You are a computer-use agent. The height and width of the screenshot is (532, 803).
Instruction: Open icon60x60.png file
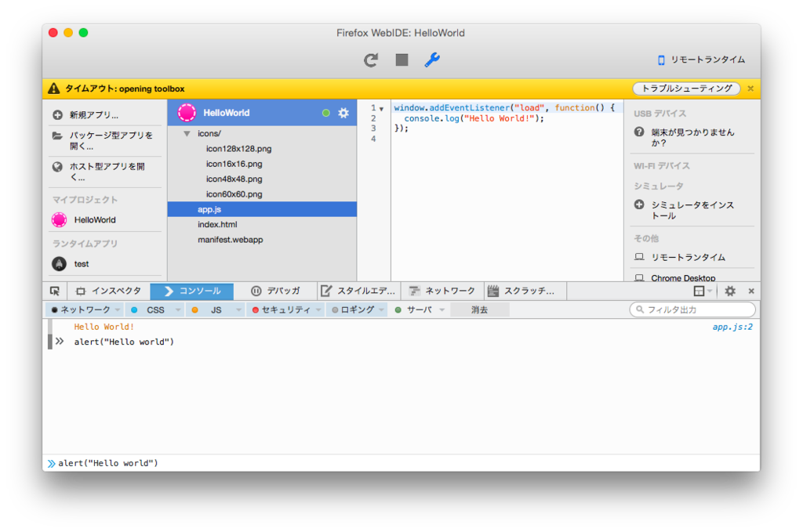tap(234, 194)
